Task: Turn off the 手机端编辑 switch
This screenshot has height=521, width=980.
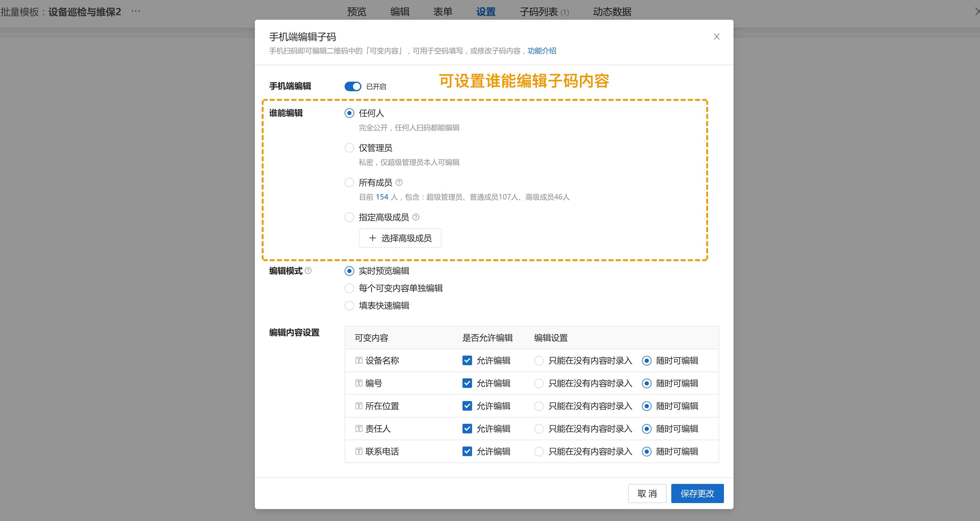Action: [352, 86]
